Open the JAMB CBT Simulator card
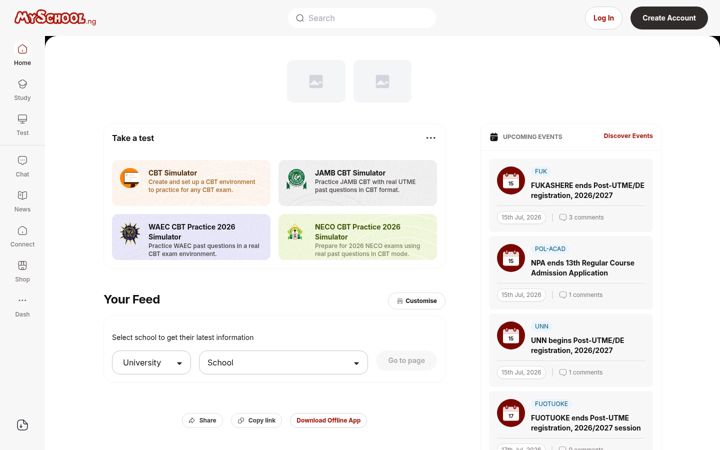 coord(357,183)
